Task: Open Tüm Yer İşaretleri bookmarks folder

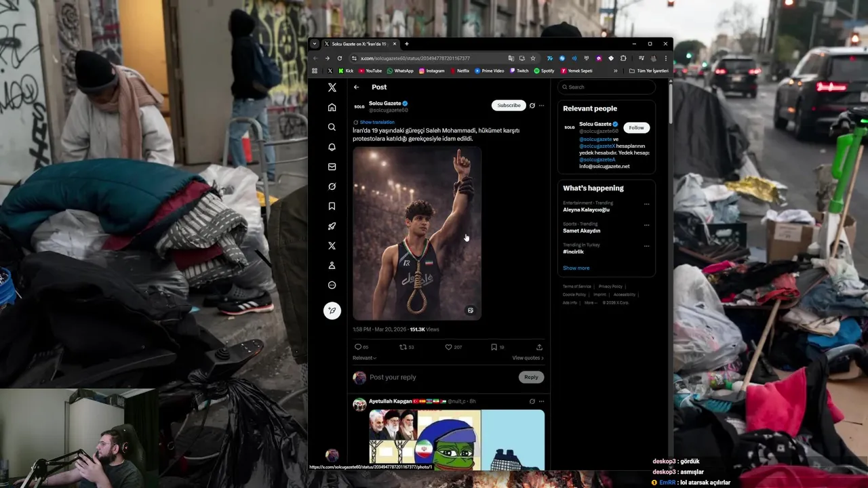Action: click(x=649, y=70)
